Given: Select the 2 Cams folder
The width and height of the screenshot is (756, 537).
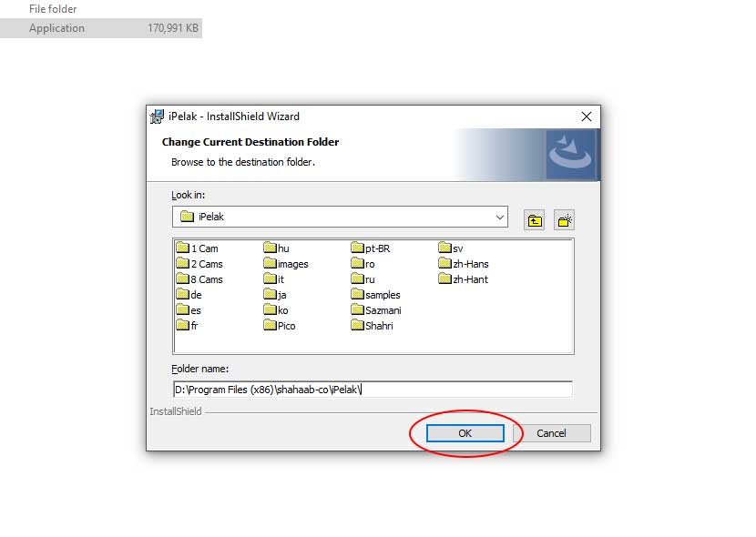Looking at the screenshot, I should (199, 264).
